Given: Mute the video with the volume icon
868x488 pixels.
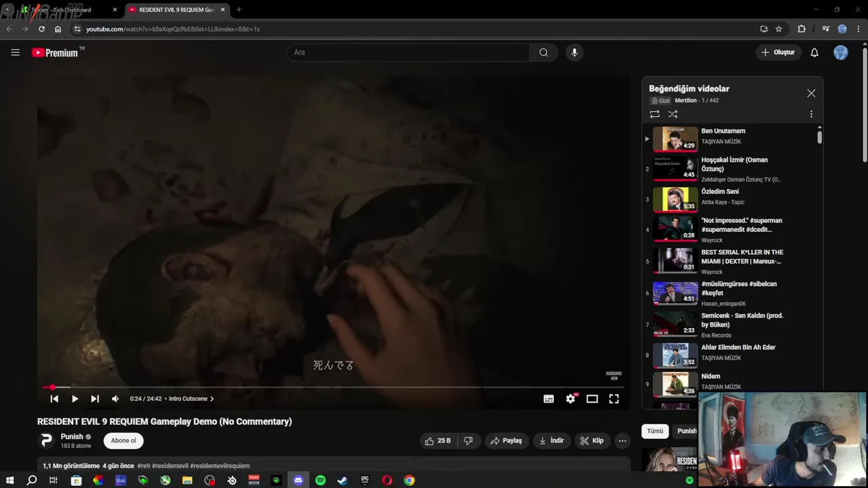Looking at the screenshot, I should 115,399.
